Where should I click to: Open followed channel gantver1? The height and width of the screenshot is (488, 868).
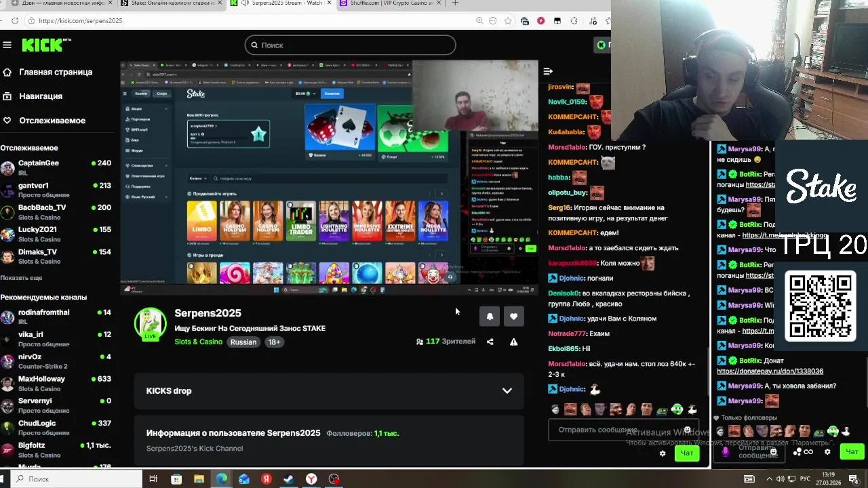tap(56, 190)
